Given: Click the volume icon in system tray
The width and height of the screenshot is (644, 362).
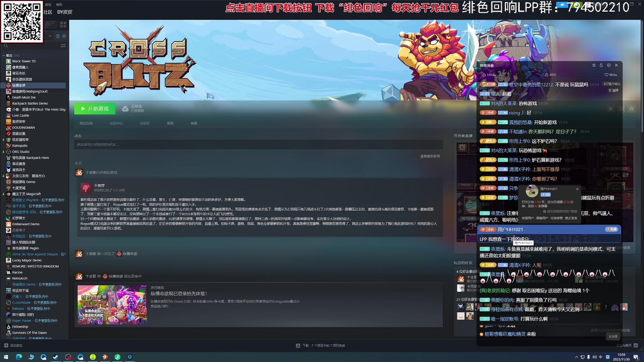Looking at the screenshot, I should click(595, 357).
